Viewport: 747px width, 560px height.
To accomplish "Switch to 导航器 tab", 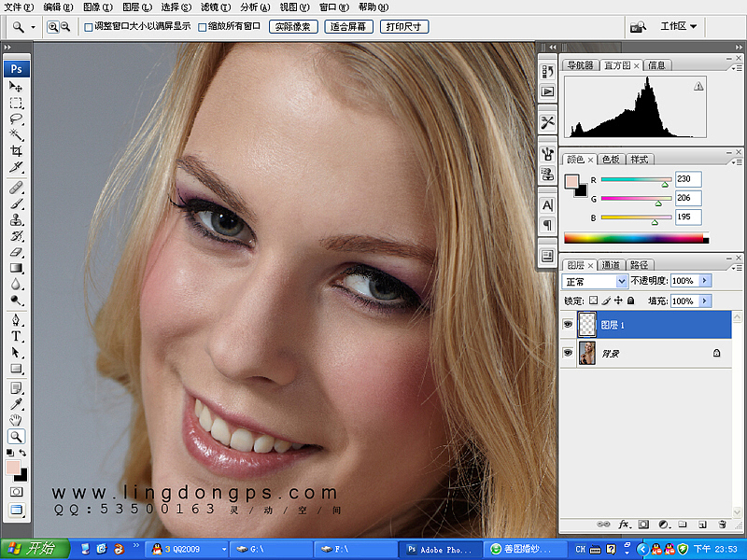I will coord(580,65).
